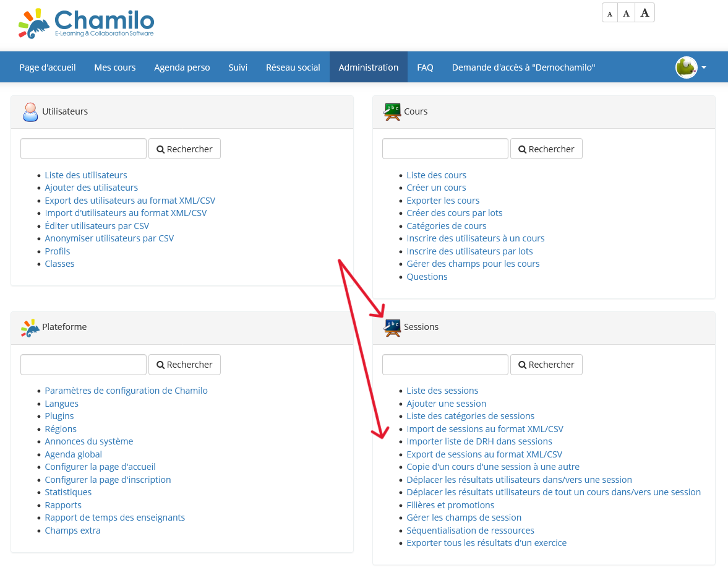Select FAQ in the navigation bar
The image size is (728, 572).
click(425, 67)
